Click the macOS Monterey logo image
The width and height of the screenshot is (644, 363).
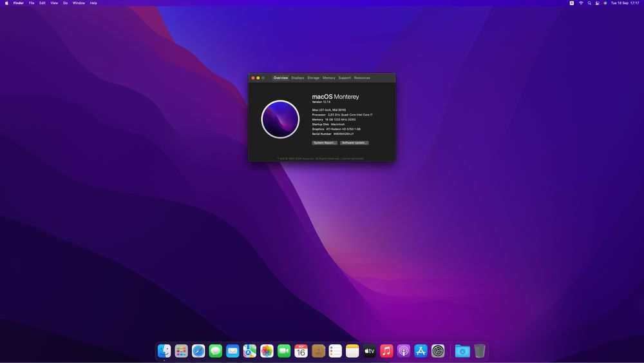[x=280, y=119]
